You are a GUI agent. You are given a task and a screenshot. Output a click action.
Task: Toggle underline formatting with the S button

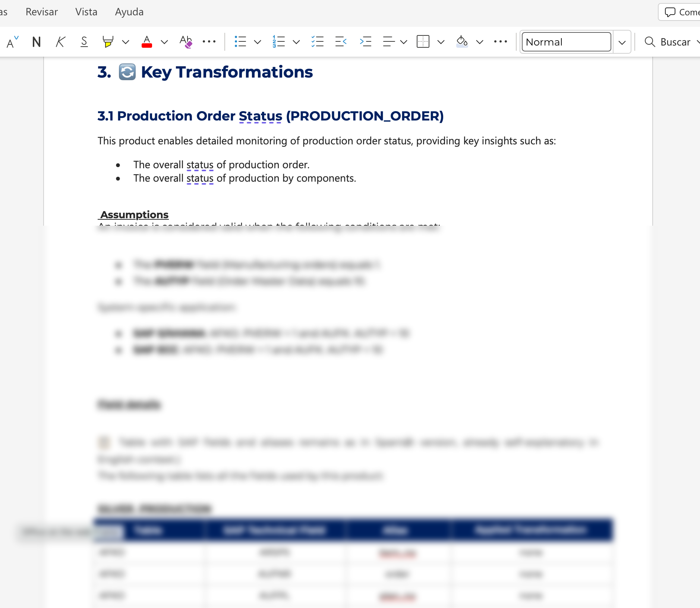[84, 42]
